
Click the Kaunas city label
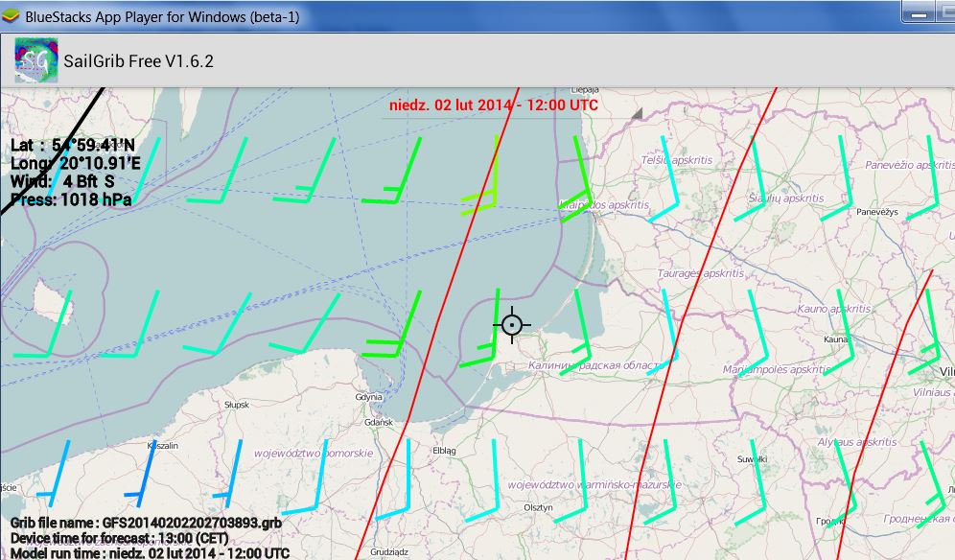(836, 338)
